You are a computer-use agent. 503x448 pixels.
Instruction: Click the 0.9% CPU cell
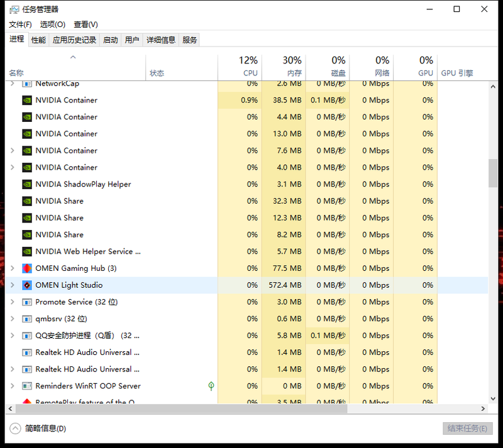(240, 100)
